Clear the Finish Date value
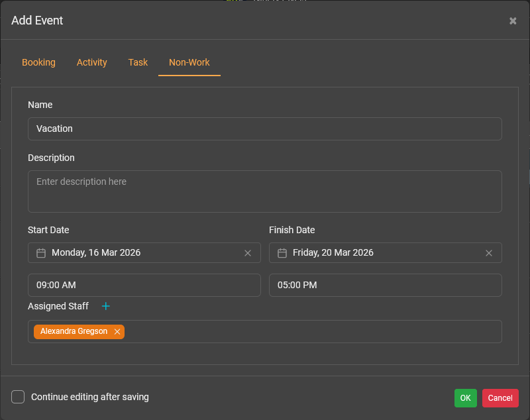The height and width of the screenshot is (420, 530). pos(489,253)
